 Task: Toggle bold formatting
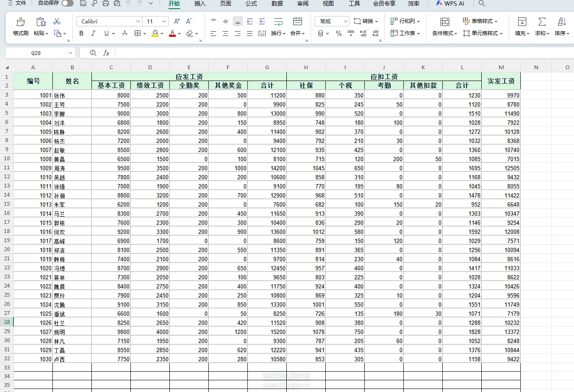click(81, 33)
